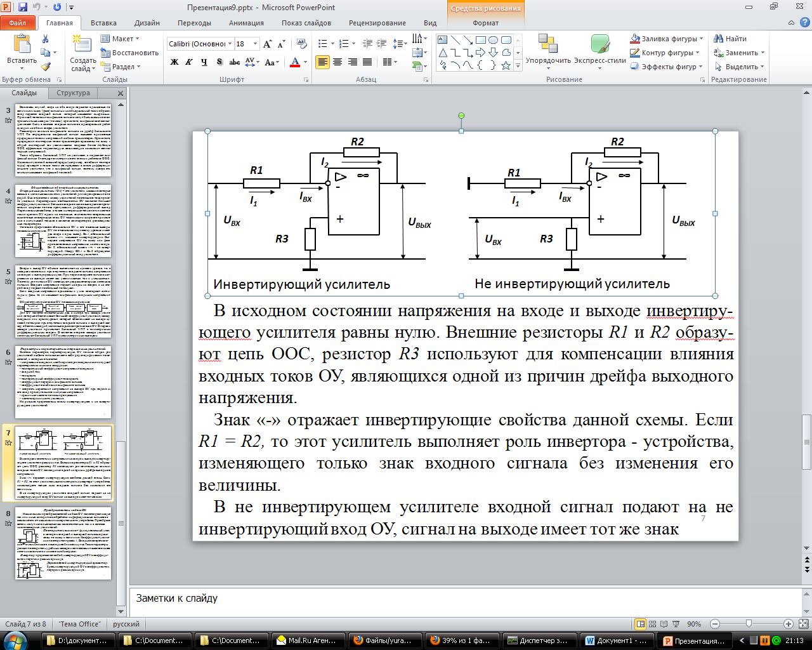812x650 pixels.
Task: Click the Format Painter brush icon
Action: coord(45,67)
